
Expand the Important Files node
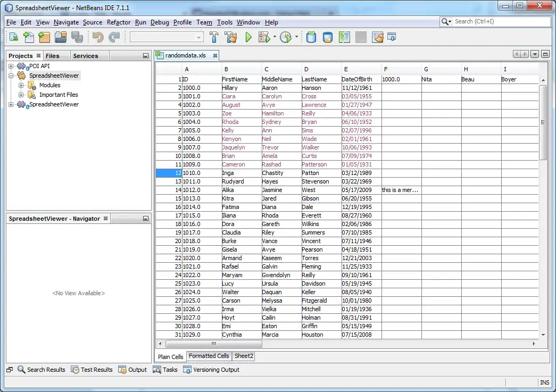pos(21,95)
